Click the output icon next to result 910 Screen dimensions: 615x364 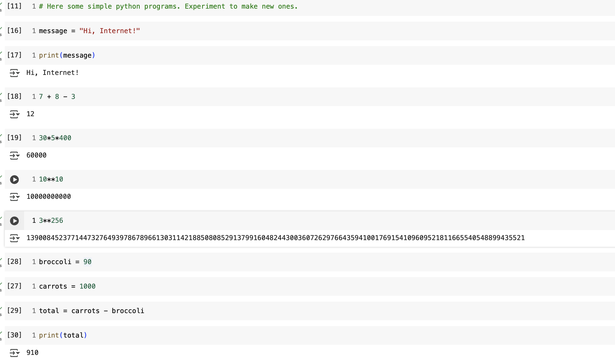pyautogui.click(x=14, y=353)
